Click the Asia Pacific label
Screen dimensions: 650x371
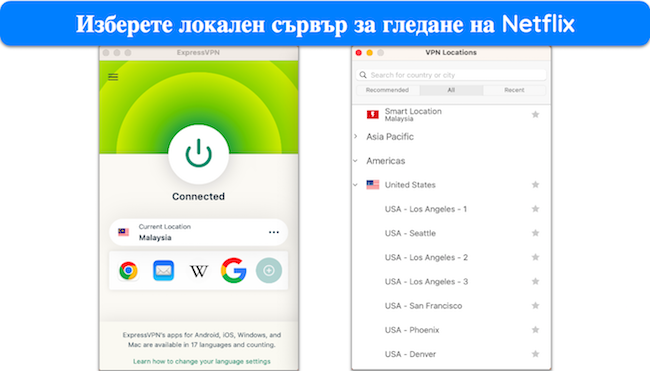click(390, 136)
